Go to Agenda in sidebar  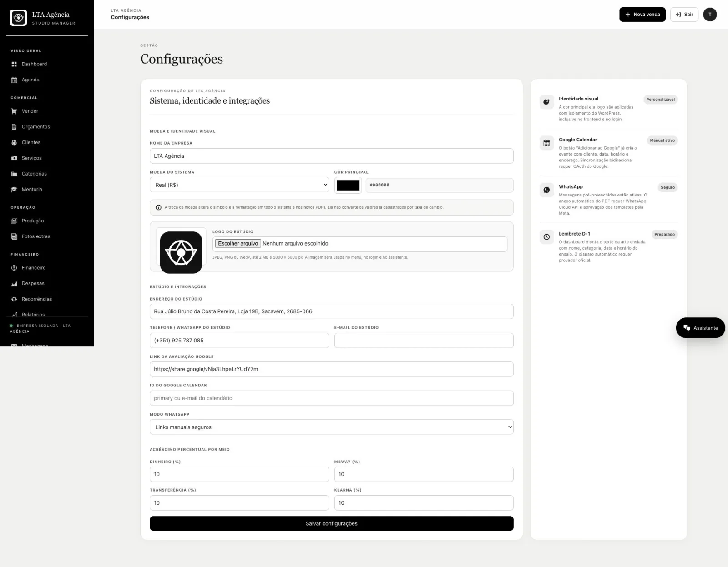coord(47,80)
